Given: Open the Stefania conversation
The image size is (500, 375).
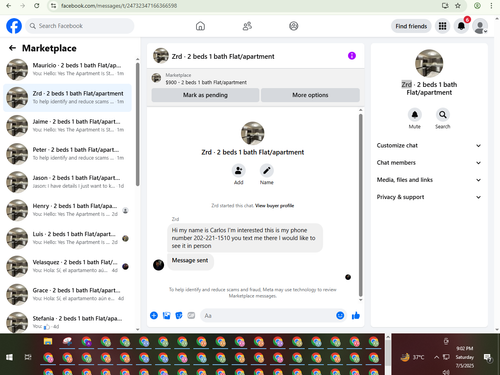Looking at the screenshot, I should pos(67,321).
